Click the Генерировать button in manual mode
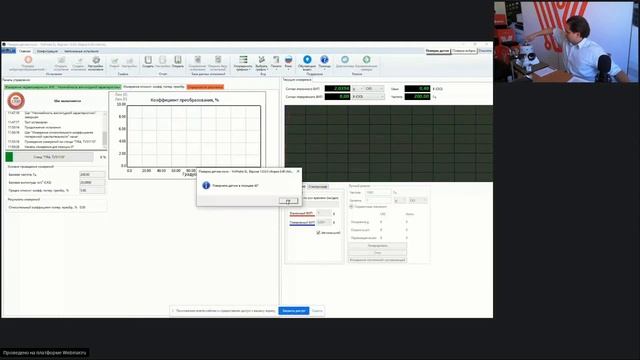This screenshot has height=360, width=640. click(x=378, y=246)
